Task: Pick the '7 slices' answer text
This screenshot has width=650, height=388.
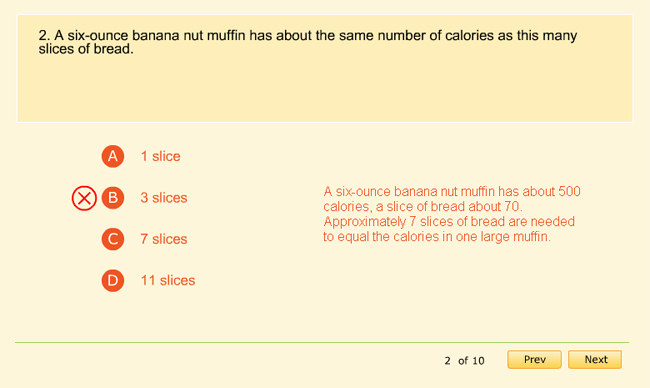Action: point(164,239)
